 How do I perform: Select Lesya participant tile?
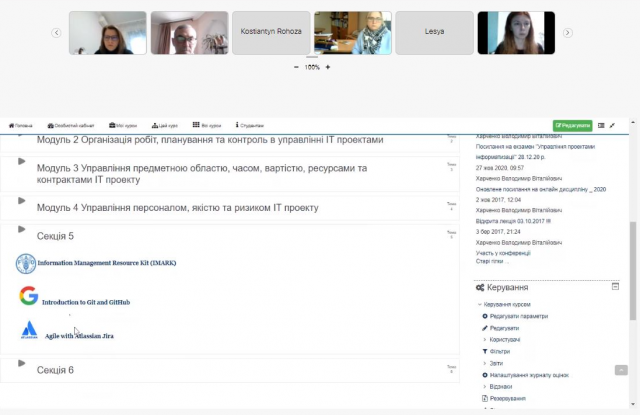click(434, 33)
